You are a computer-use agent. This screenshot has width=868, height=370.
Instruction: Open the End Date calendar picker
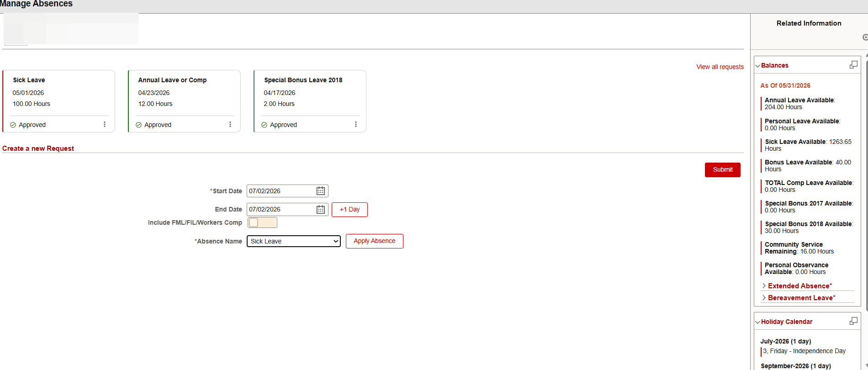tap(321, 209)
